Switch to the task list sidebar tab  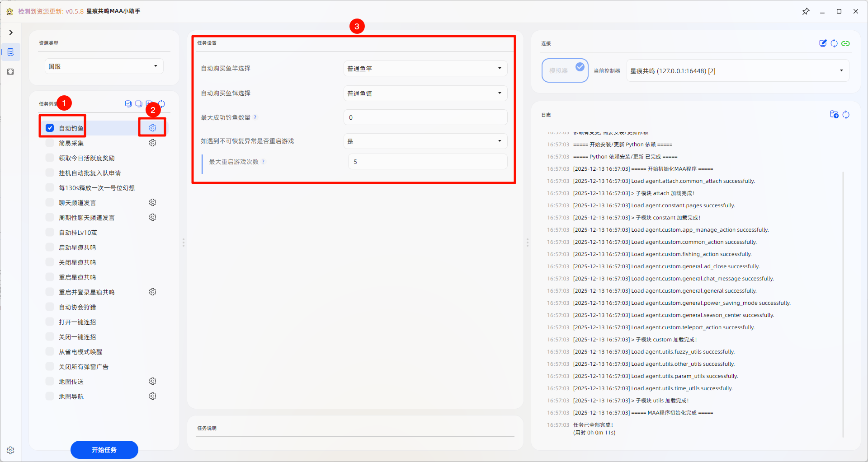click(11, 52)
